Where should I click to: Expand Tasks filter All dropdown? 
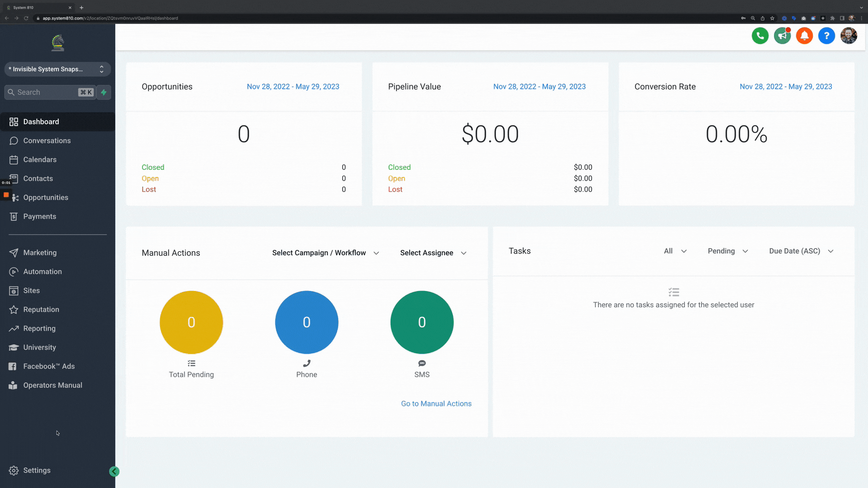pos(674,251)
